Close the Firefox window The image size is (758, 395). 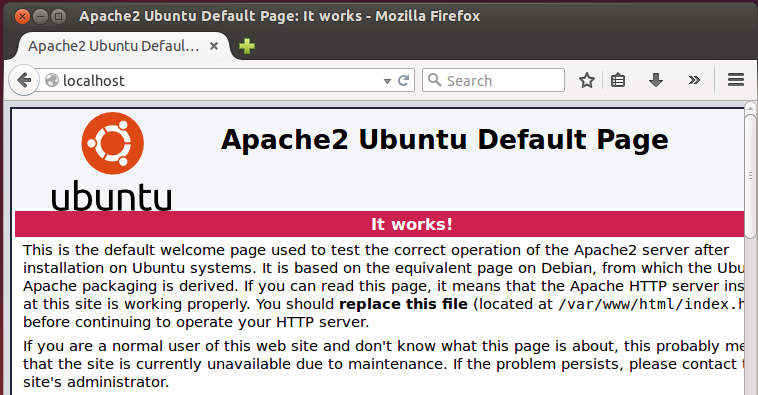(22, 16)
